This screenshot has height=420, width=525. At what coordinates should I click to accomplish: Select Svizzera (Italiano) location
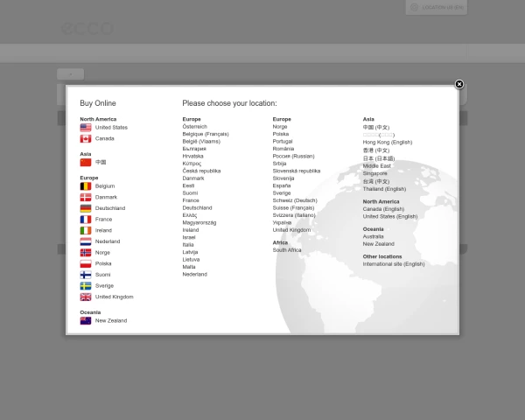pyautogui.click(x=294, y=215)
